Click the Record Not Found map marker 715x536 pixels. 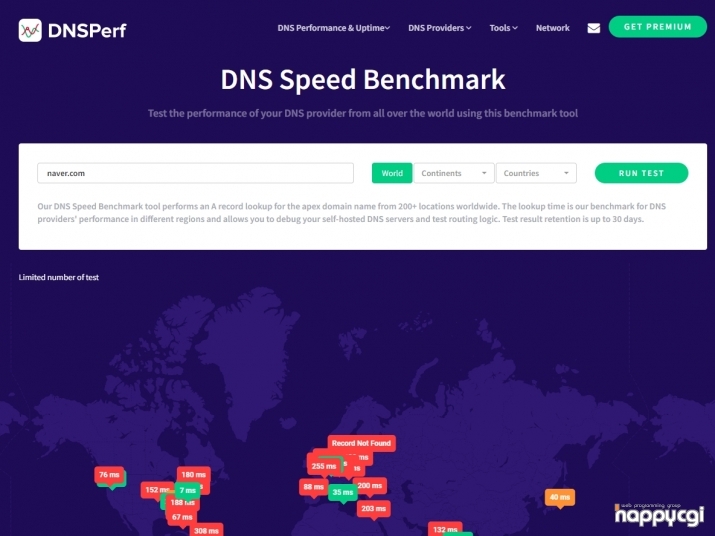click(x=361, y=443)
